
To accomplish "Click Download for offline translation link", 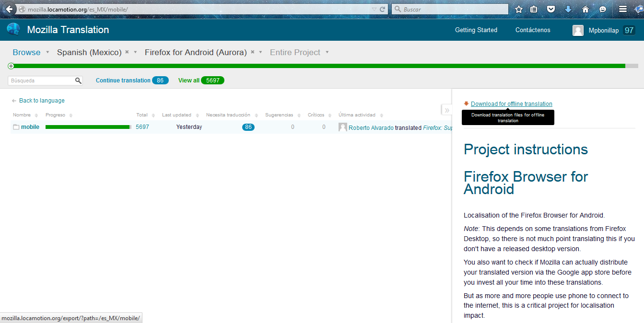I will [x=512, y=104].
